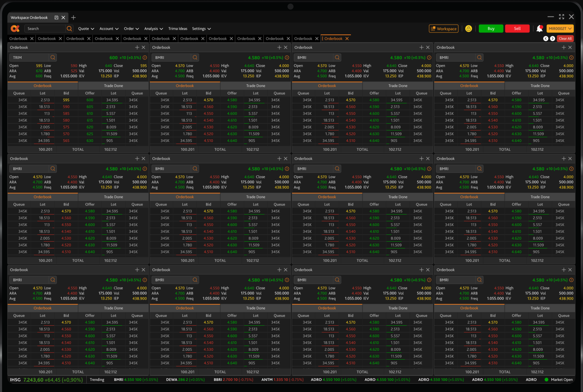
Task: Click the TRIM stock search icon
Action: (x=53, y=58)
